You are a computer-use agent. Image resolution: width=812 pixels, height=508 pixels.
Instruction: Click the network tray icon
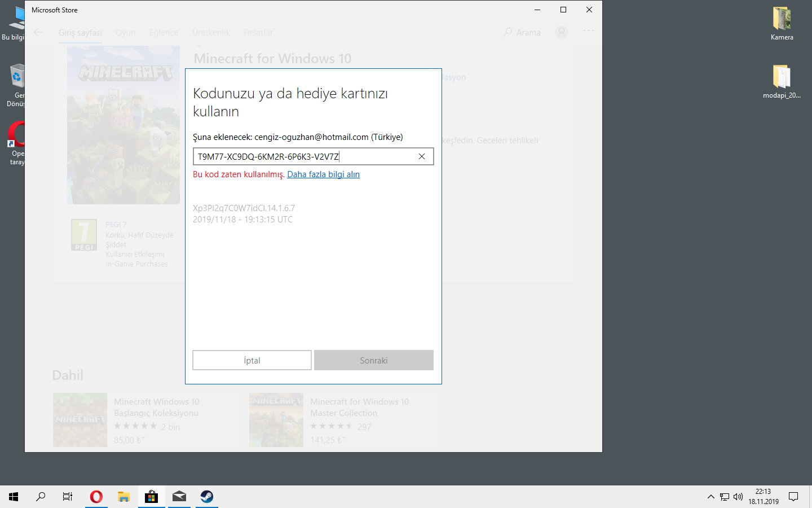pyautogui.click(x=725, y=497)
